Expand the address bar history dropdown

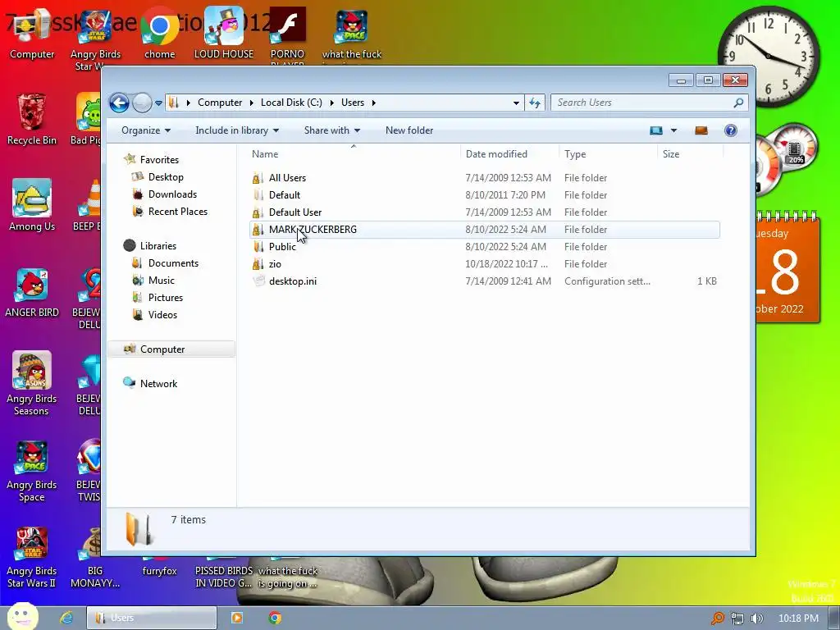coord(516,103)
